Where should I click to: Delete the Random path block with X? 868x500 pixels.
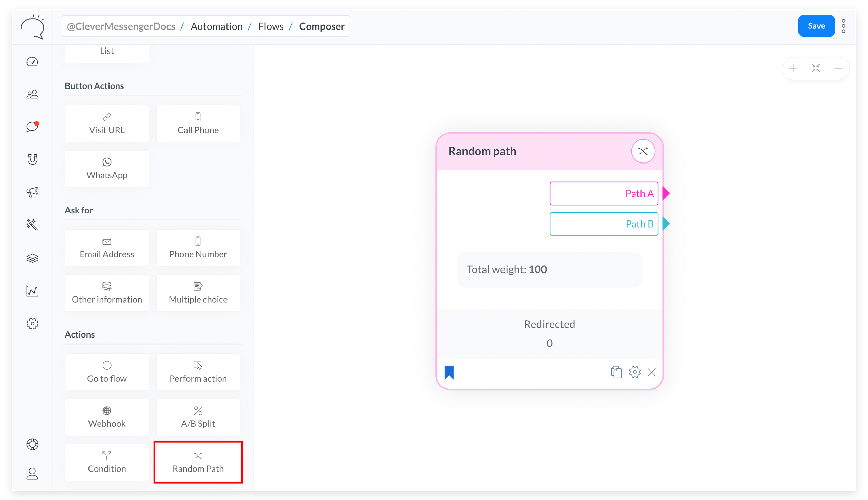point(651,372)
